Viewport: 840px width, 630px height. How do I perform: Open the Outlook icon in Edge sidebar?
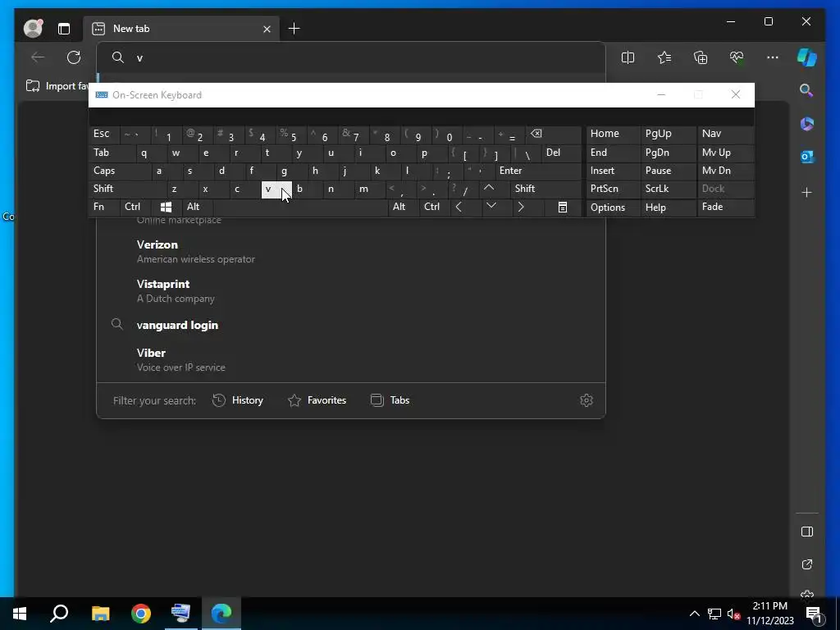807,157
